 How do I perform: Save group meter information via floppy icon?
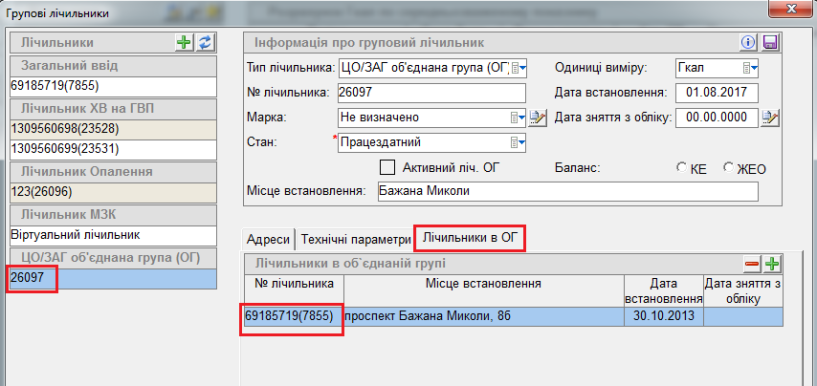click(x=770, y=43)
